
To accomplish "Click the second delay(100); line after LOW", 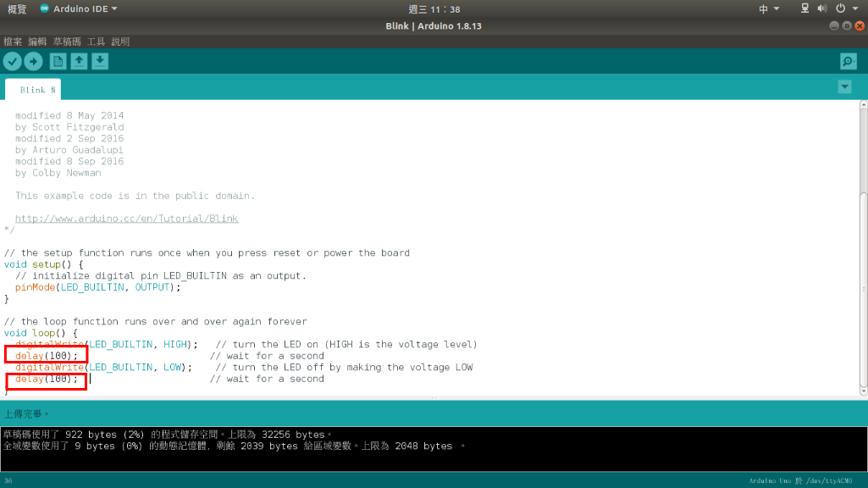I will coord(47,379).
